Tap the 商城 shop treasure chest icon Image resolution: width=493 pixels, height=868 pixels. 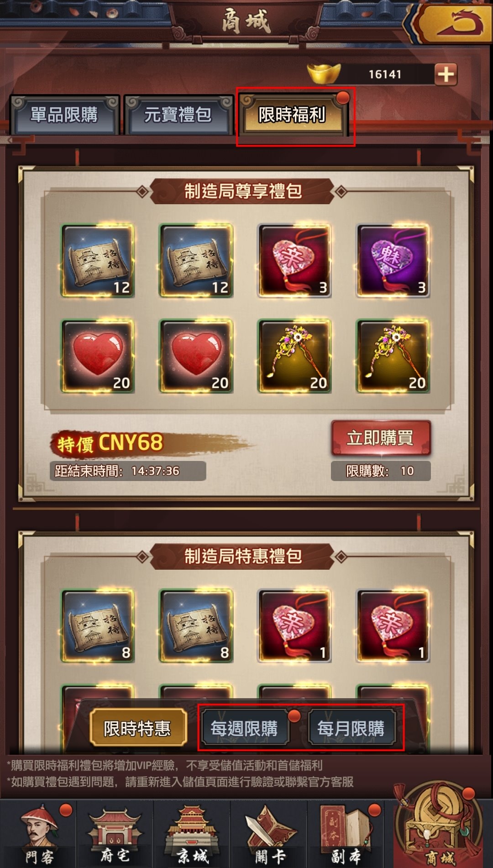[439, 827]
